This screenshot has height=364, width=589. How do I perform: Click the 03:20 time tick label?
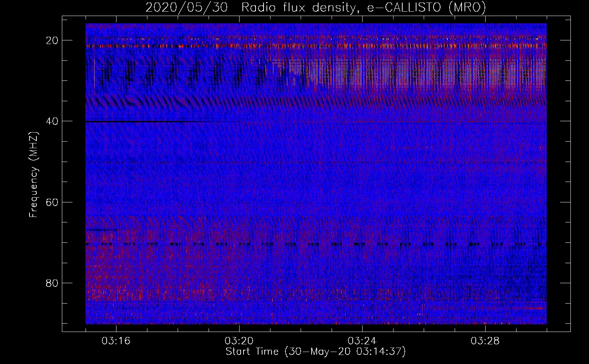pos(239,341)
